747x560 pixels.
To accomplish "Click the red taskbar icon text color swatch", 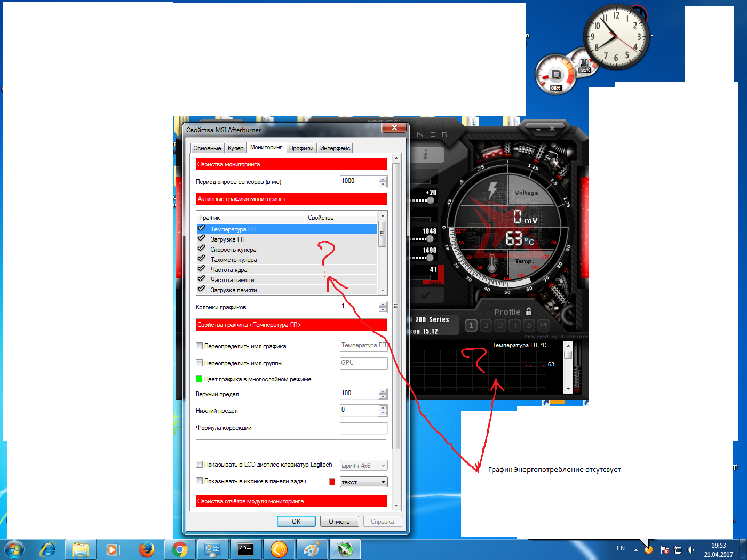I will point(332,482).
